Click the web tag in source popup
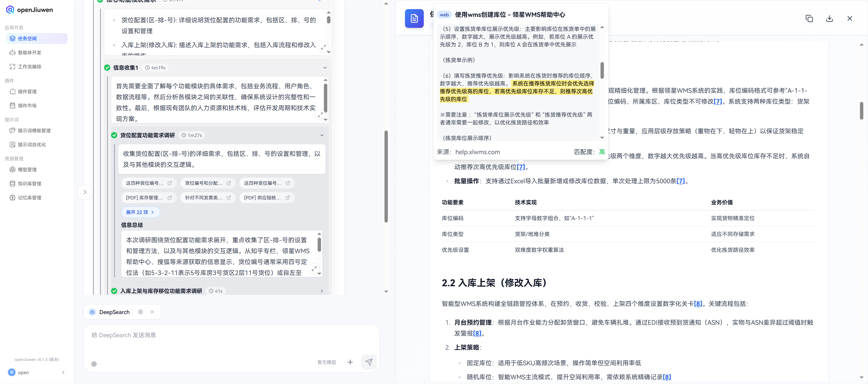The height and width of the screenshot is (384, 868). point(444,15)
